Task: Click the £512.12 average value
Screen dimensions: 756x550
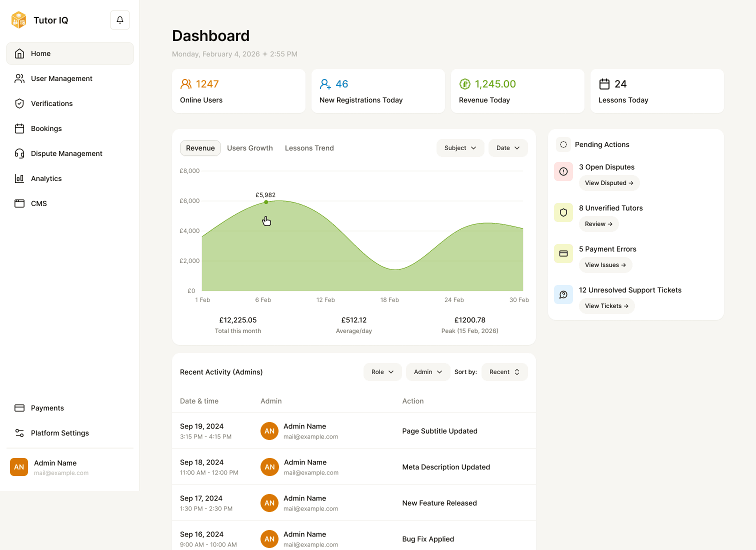Action: click(354, 320)
